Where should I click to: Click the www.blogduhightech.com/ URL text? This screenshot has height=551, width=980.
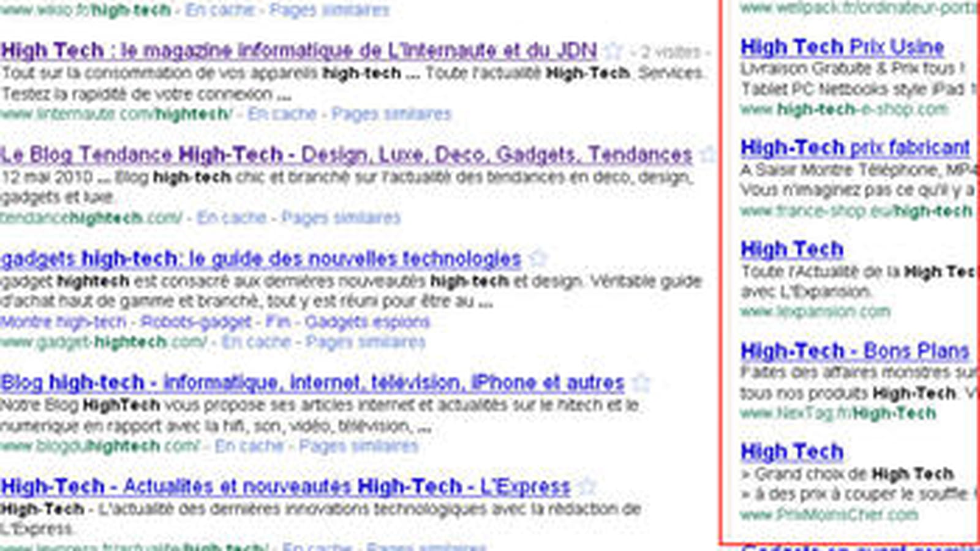[x=100, y=446]
